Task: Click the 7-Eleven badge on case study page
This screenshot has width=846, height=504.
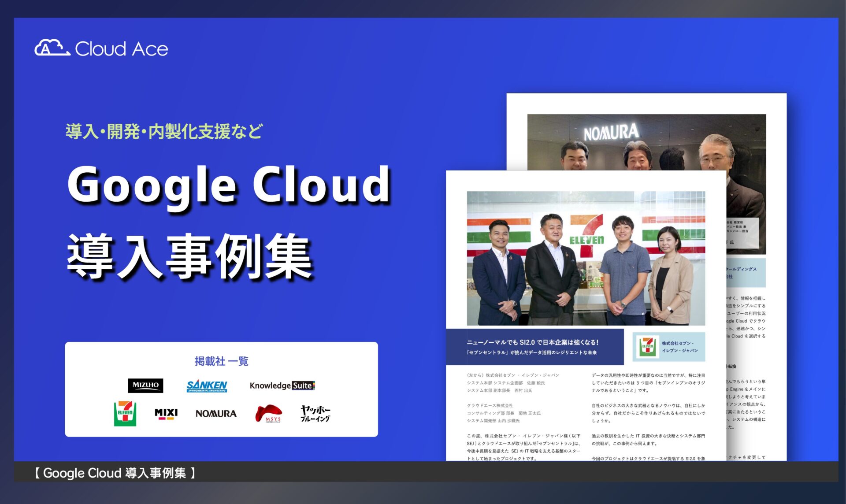Action: (x=647, y=347)
